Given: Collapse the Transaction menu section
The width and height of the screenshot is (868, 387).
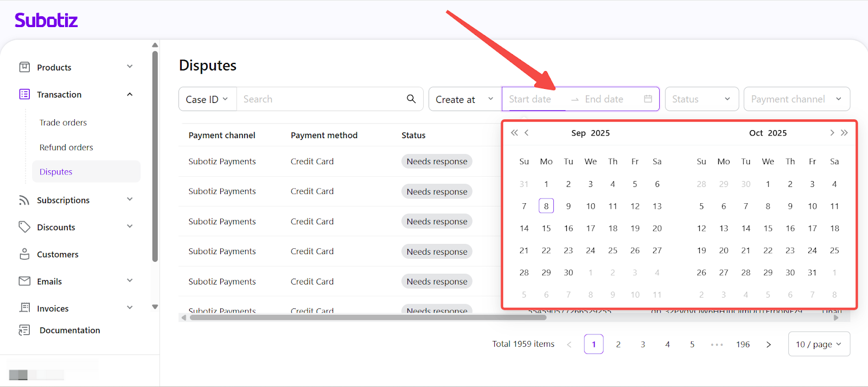Looking at the screenshot, I should (x=130, y=94).
